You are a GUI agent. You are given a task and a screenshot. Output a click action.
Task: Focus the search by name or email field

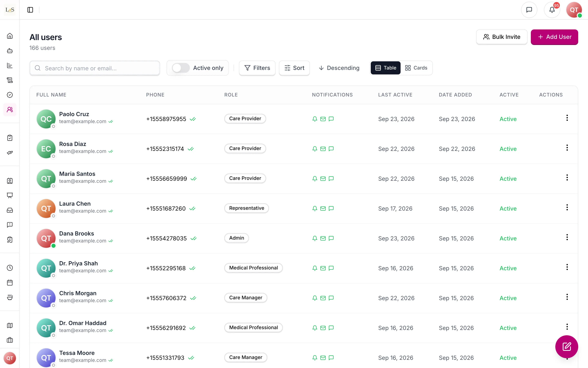[x=95, y=68]
